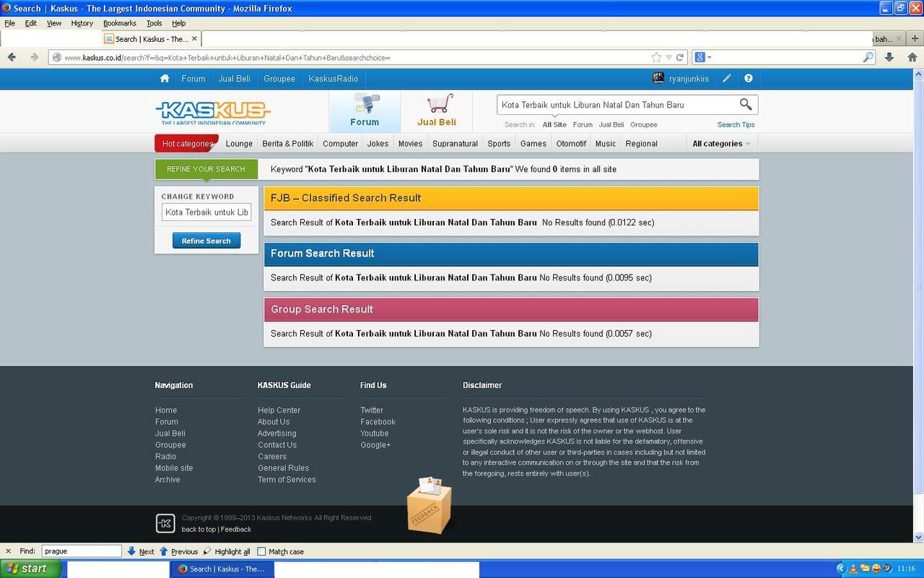
Task: Open Berita & Politik category
Action: tap(288, 144)
